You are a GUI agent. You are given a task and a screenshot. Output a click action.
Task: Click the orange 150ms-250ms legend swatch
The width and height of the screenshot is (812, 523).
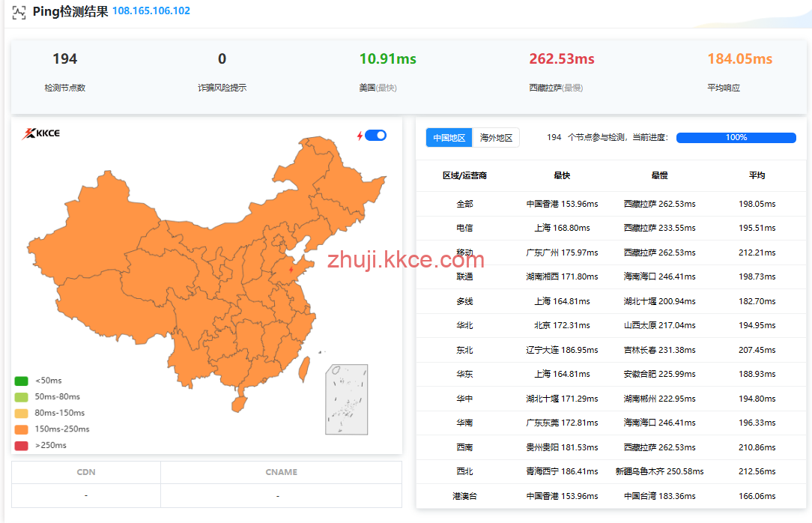pyautogui.click(x=21, y=429)
